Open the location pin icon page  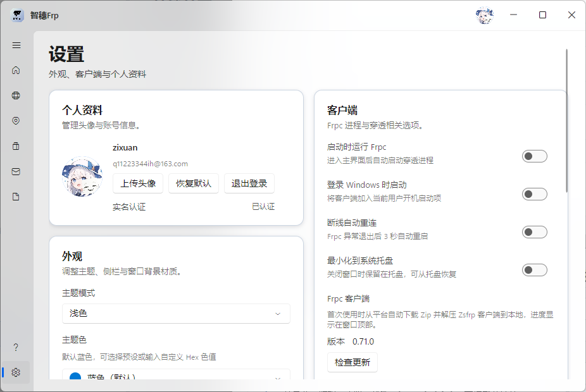tap(16, 121)
